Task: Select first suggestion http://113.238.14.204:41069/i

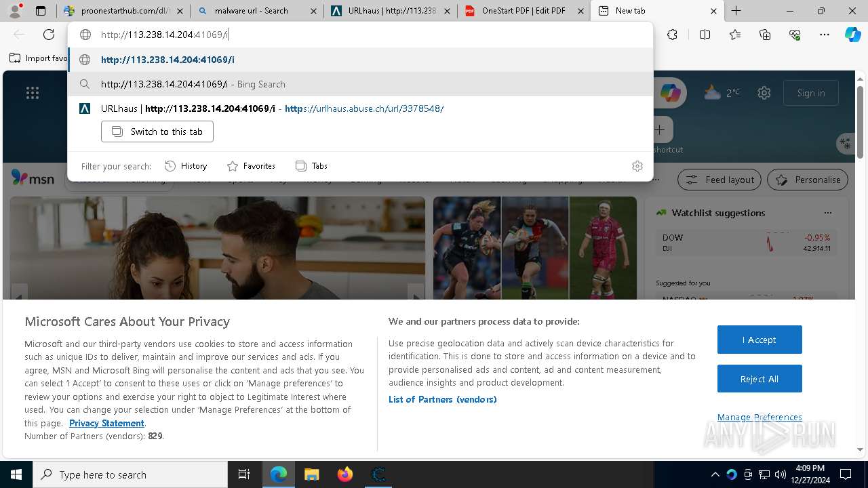Action: click(359, 60)
